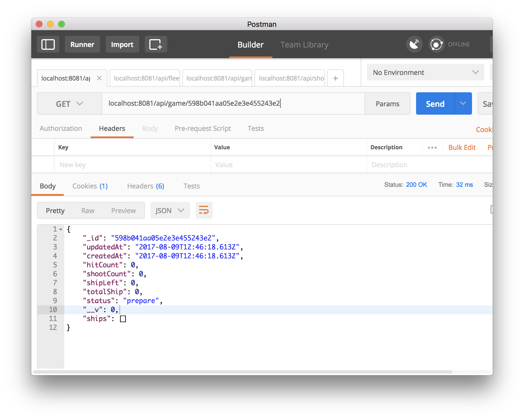Open the response Tests tab

[192, 186]
